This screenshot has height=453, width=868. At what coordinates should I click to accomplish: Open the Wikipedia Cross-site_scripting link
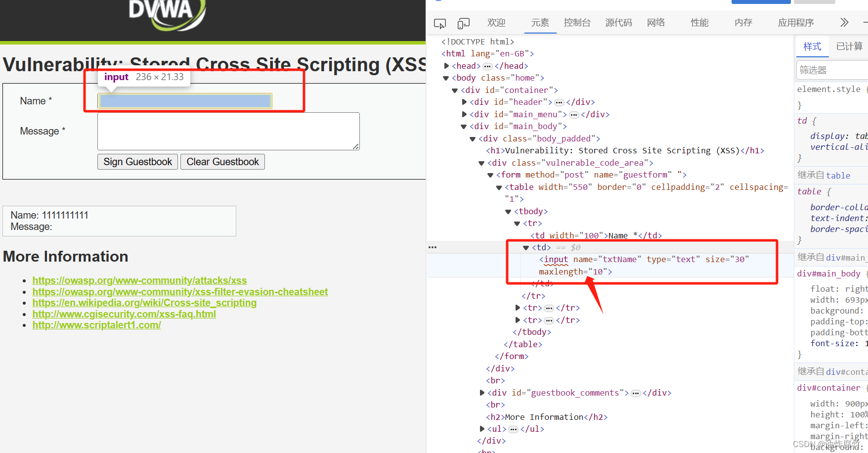click(144, 303)
